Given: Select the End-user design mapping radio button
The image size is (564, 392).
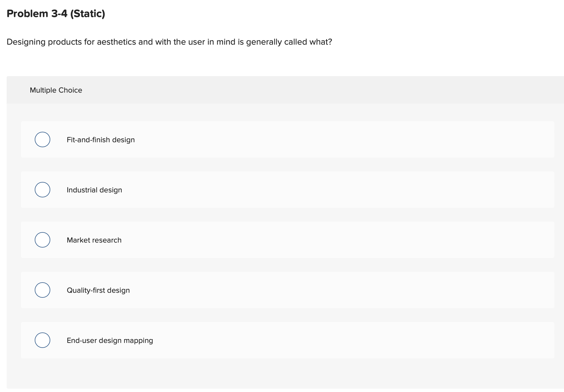Looking at the screenshot, I should click(x=42, y=340).
